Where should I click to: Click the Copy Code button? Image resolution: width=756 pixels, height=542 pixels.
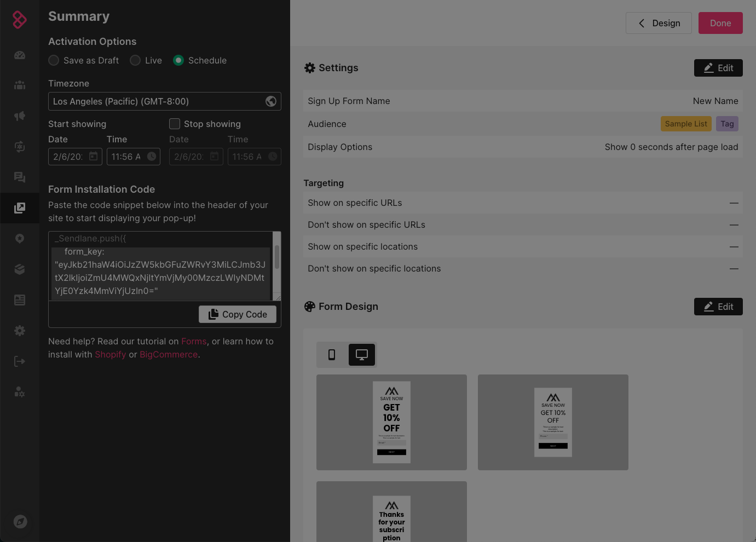(x=238, y=314)
